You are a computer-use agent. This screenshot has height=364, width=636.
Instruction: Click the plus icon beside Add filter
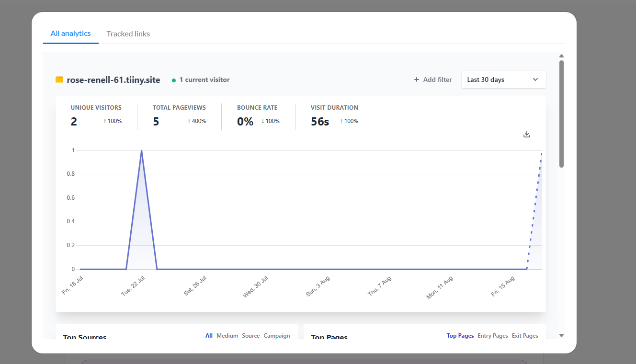(417, 80)
